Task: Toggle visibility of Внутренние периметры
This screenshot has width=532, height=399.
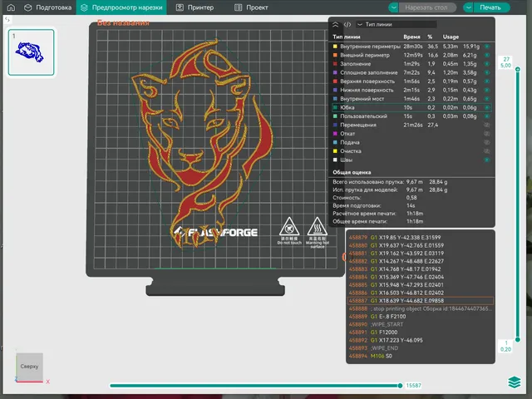Action: point(487,47)
